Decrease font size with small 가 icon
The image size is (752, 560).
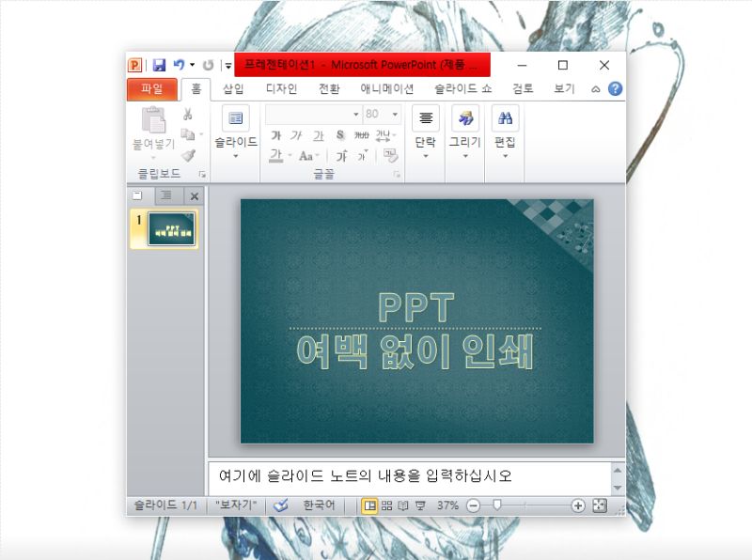click(363, 156)
